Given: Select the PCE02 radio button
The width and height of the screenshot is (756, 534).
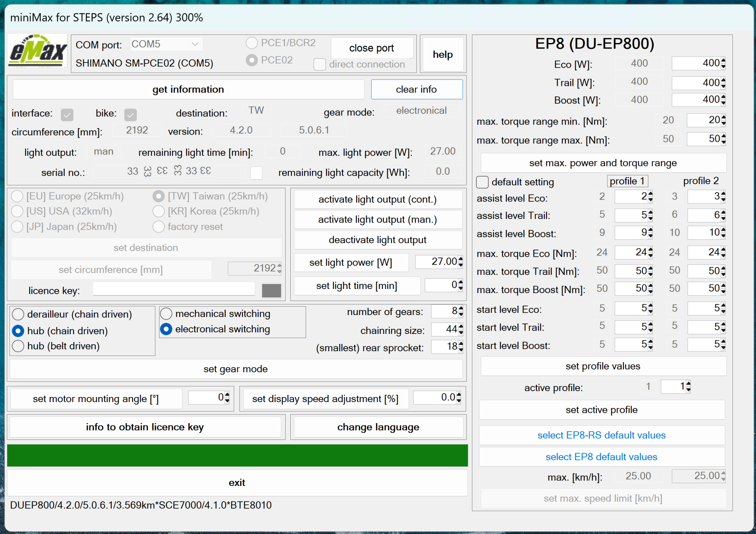Looking at the screenshot, I should (252, 60).
